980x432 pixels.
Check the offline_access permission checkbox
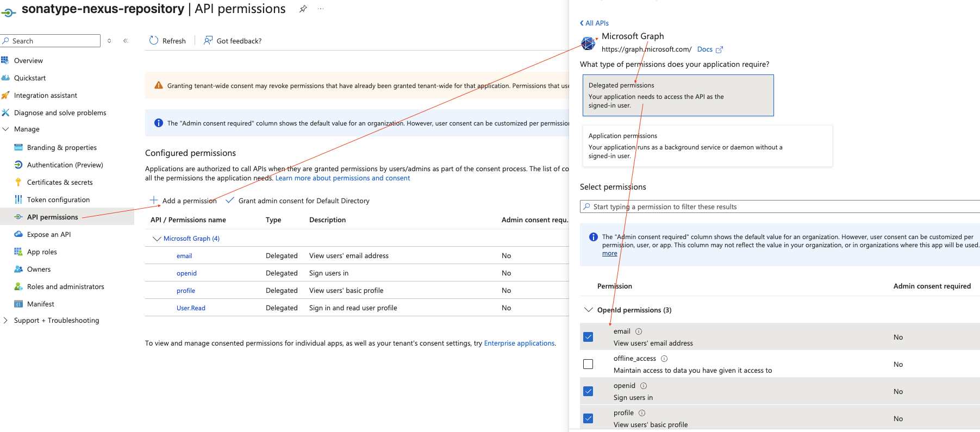[588, 364]
